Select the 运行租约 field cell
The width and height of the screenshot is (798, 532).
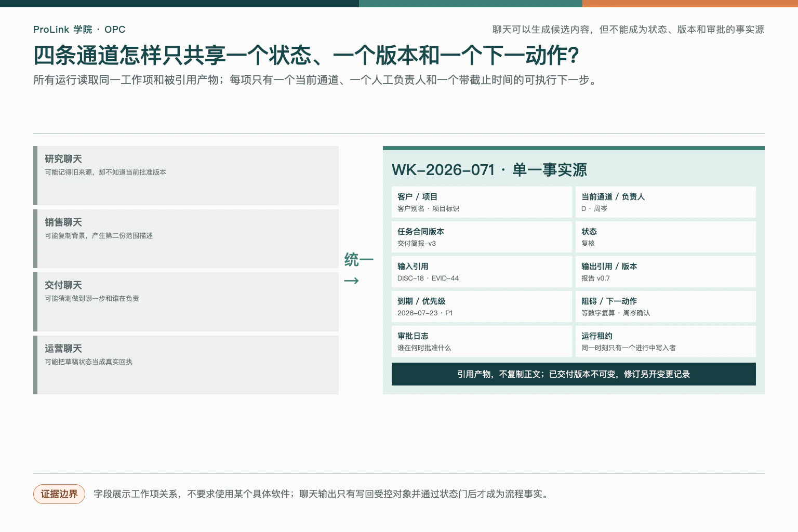pos(666,341)
